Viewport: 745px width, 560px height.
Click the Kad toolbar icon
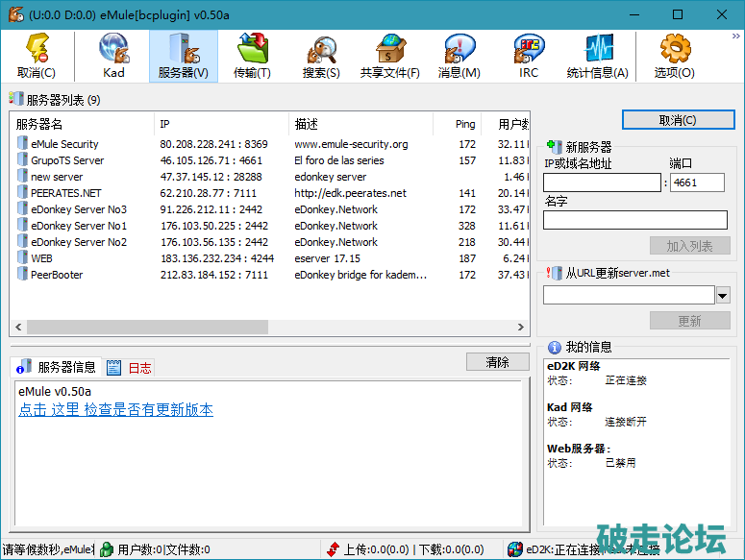pyautogui.click(x=113, y=56)
